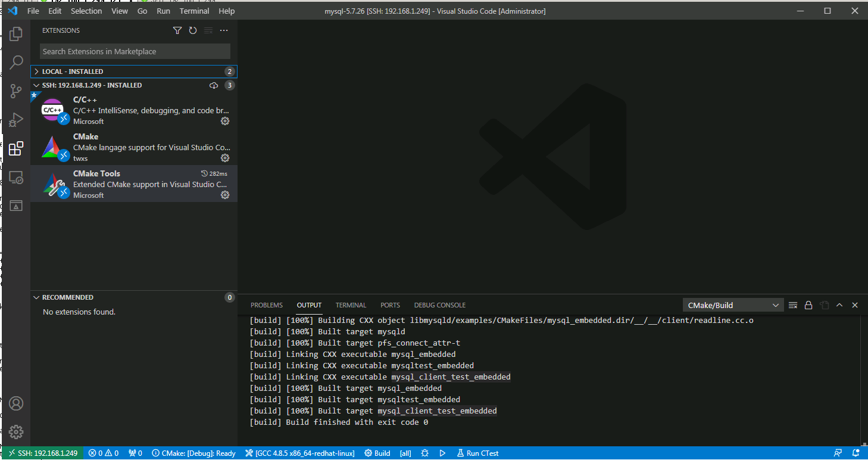Select the C/C++ extension entry
Viewport: 868px width, 460px height.
tap(134, 110)
